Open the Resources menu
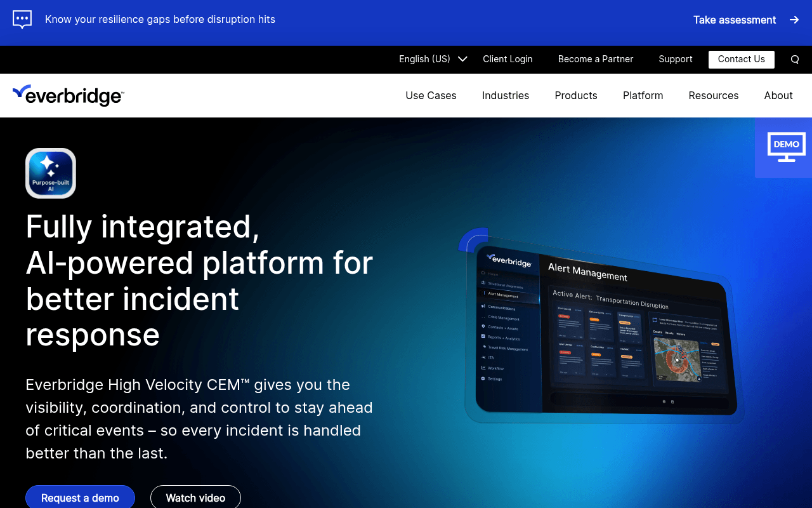Viewport: 812px width, 508px height. pos(714,95)
